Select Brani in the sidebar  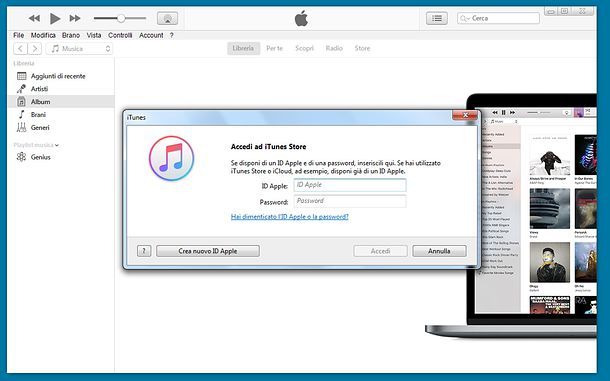pyautogui.click(x=61, y=114)
